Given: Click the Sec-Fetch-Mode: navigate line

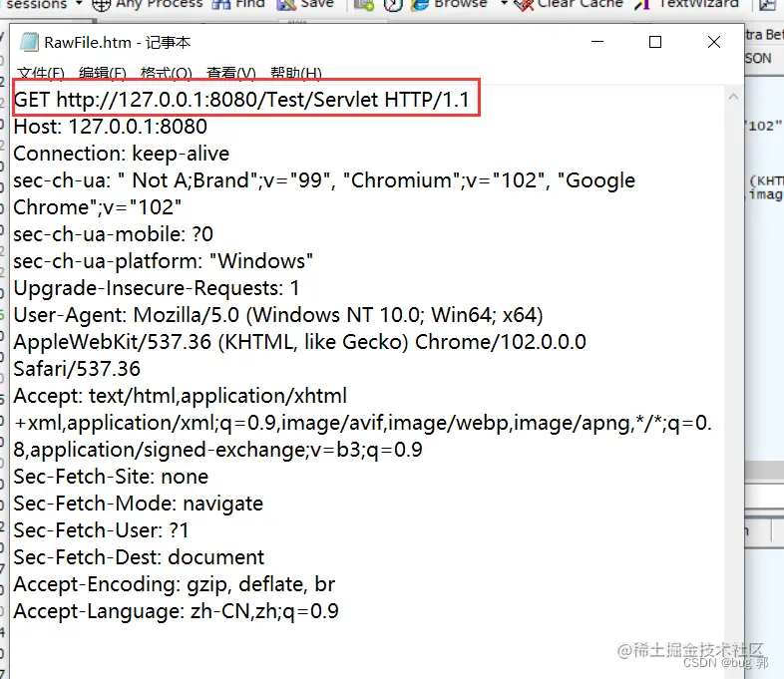Looking at the screenshot, I should point(138,504).
